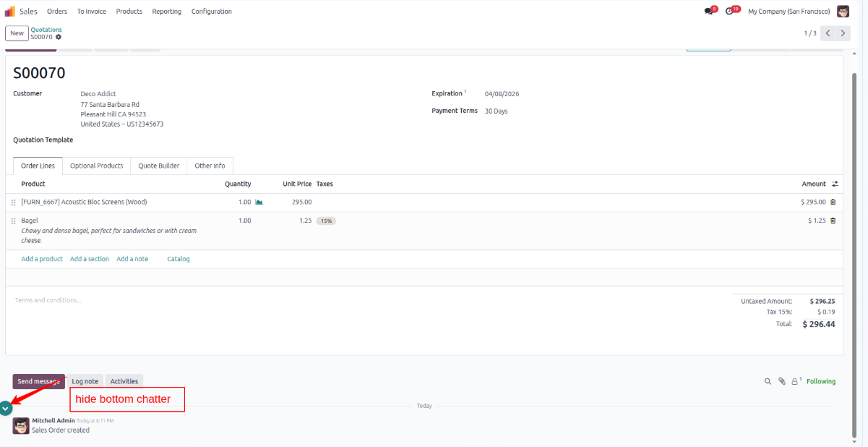The width and height of the screenshot is (868, 447).
Task: Open the Orders menu
Action: [x=57, y=12]
